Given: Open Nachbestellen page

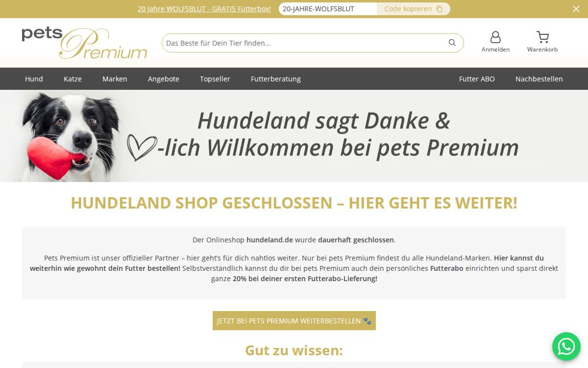Looking at the screenshot, I should point(539,79).
